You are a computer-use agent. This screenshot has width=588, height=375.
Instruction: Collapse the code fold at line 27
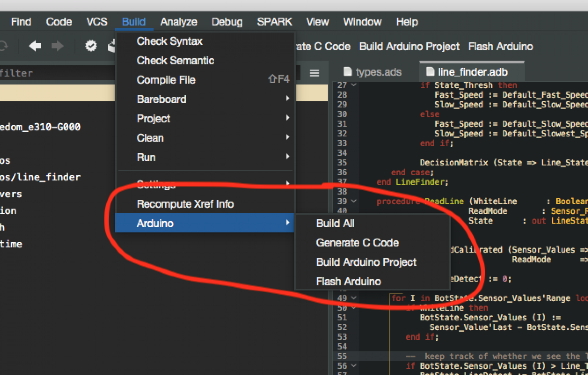point(354,85)
